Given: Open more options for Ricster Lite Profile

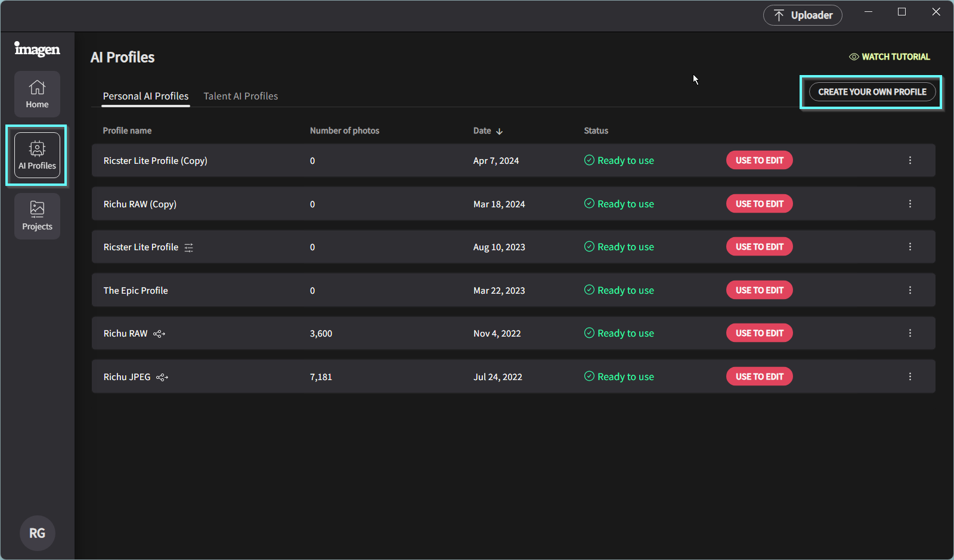Looking at the screenshot, I should (910, 247).
